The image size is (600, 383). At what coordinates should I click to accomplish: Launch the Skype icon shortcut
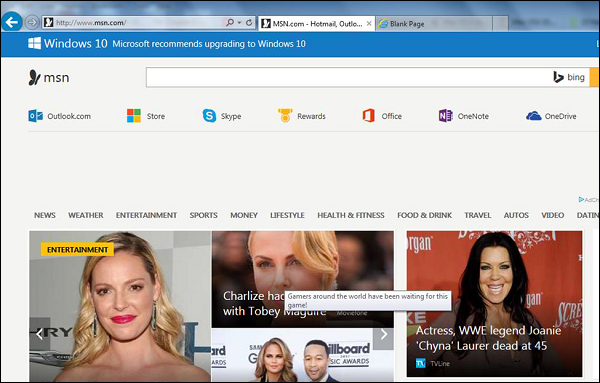[x=209, y=116]
